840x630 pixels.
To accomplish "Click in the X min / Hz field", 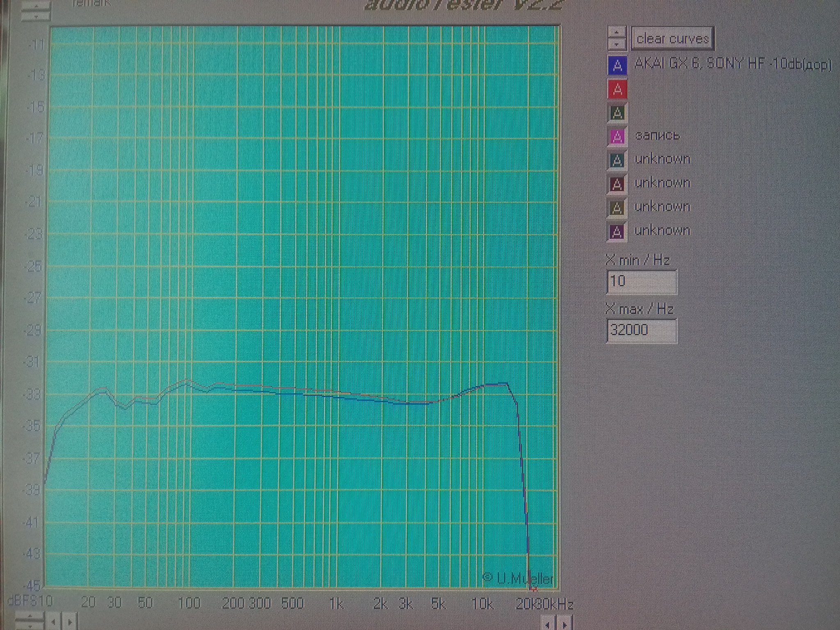I will (x=641, y=282).
